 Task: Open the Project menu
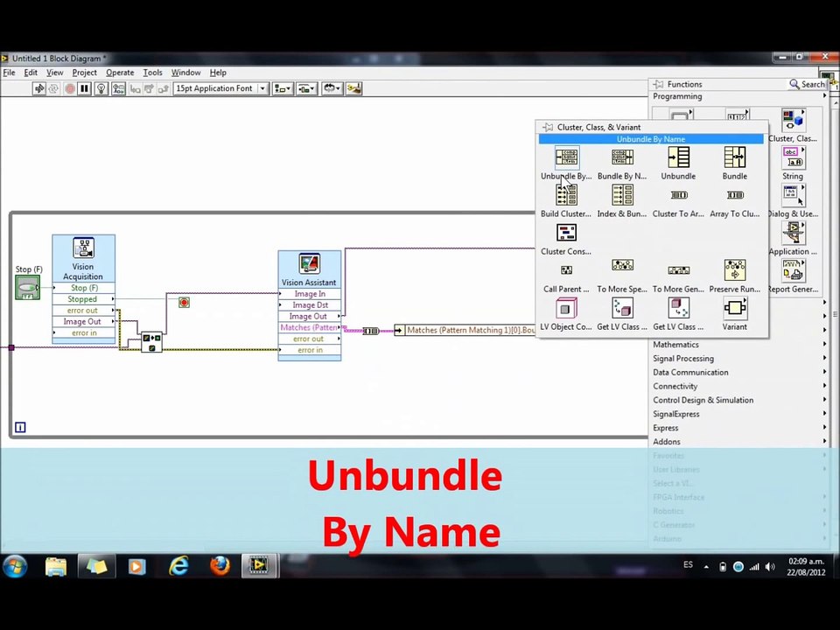85,73
